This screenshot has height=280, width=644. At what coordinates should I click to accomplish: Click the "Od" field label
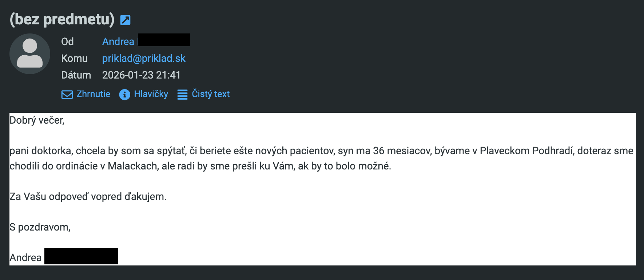click(67, 41)
